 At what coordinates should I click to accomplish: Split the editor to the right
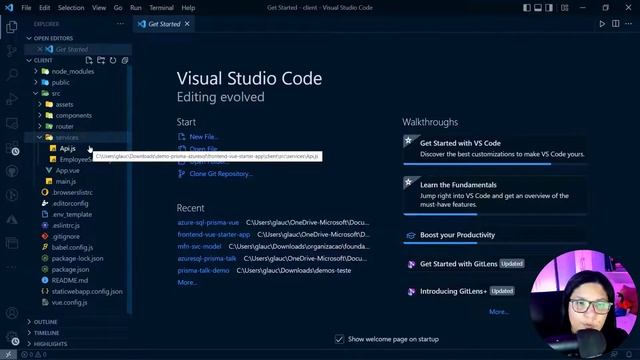tap(616, 24)
